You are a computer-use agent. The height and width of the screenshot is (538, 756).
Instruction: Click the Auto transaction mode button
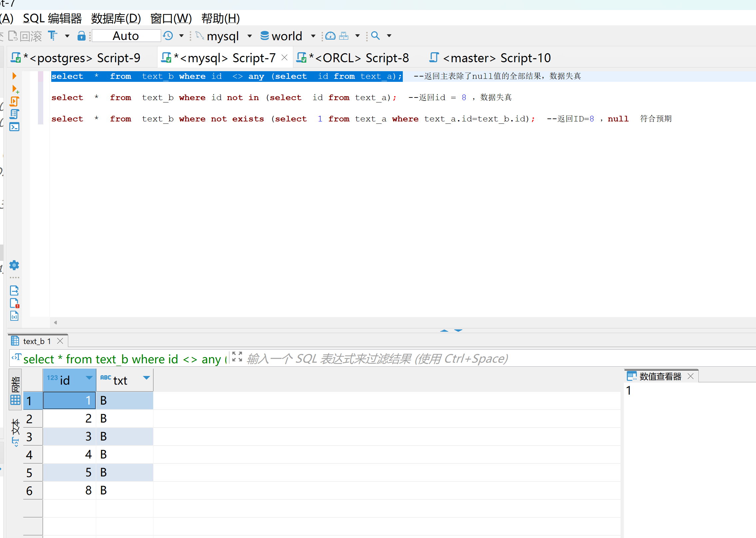point(126,36)
